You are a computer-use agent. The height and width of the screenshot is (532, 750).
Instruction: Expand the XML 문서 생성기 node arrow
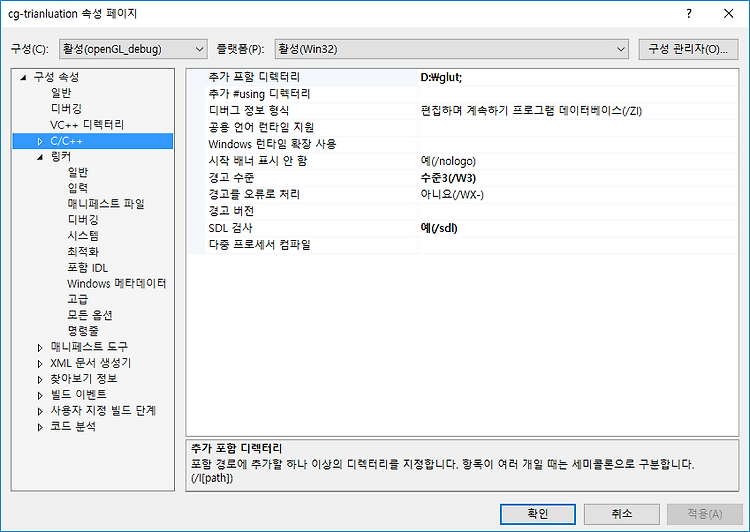pos(40,364)
